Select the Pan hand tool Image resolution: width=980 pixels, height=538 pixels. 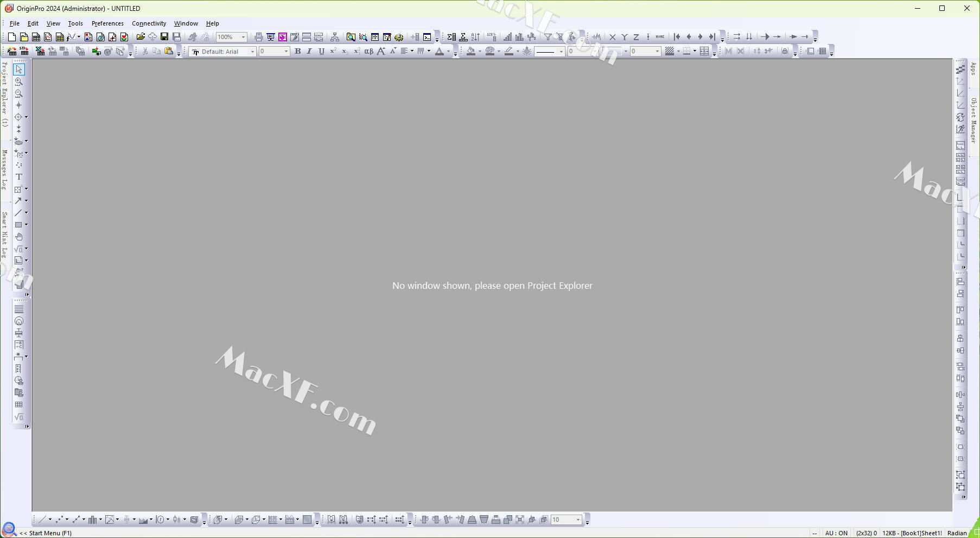(x=19, y=237)
